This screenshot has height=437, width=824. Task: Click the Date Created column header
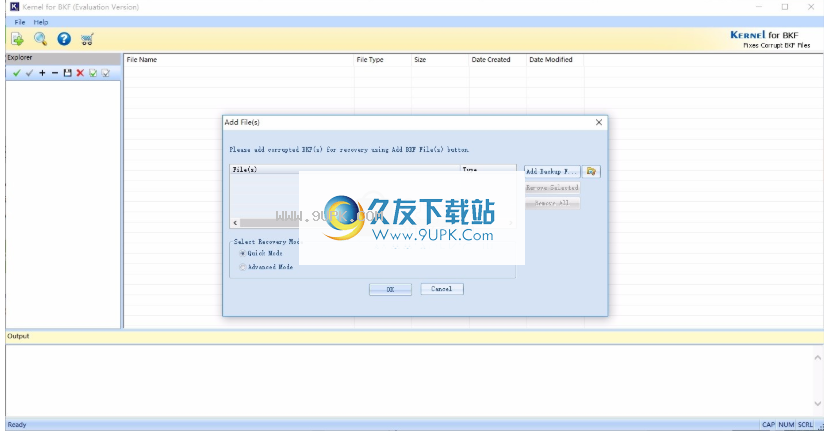click(497, 60)
